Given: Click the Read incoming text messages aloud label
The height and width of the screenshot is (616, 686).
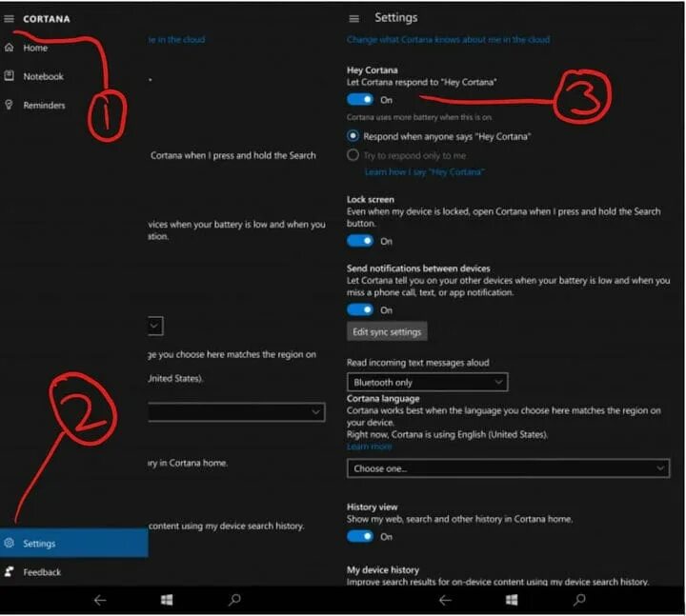Looking at the screenshot, I should pyautogui.click(x=418, y=363).
